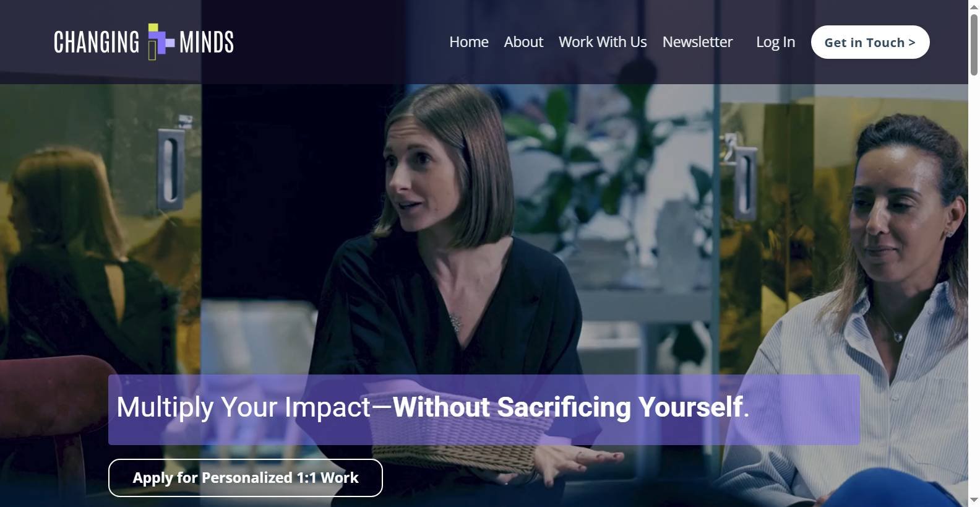Click the bold "Without Sacrificing Yourself" text
Viewport: 980px width, 507px height.
tap(568, 407)
